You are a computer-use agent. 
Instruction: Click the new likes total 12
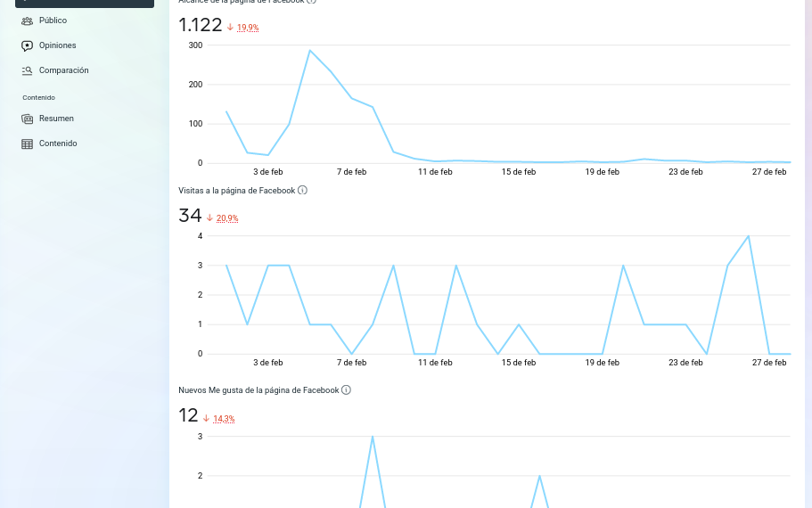tap(188, 415)
